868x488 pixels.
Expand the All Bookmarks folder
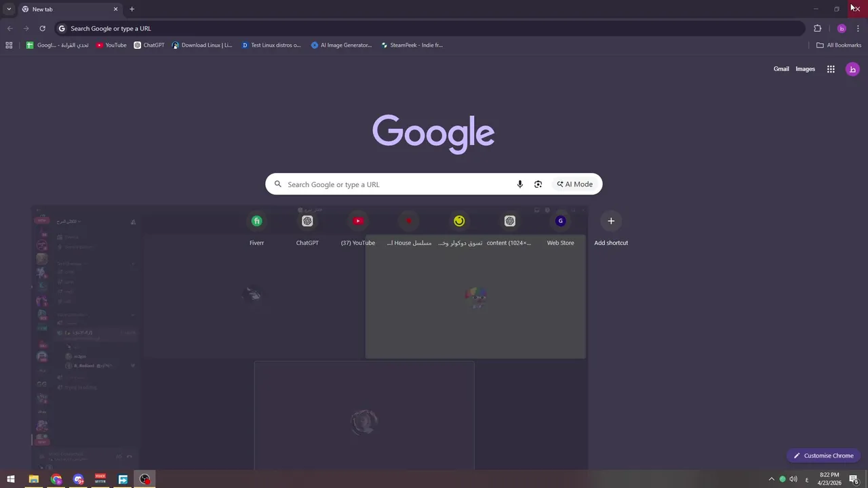coord(839,45)
